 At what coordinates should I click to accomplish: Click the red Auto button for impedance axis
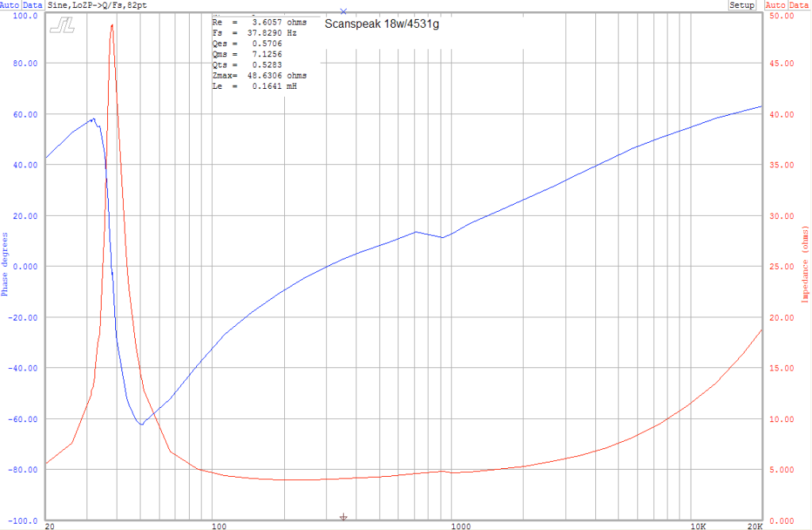click(x=775, y=5)
